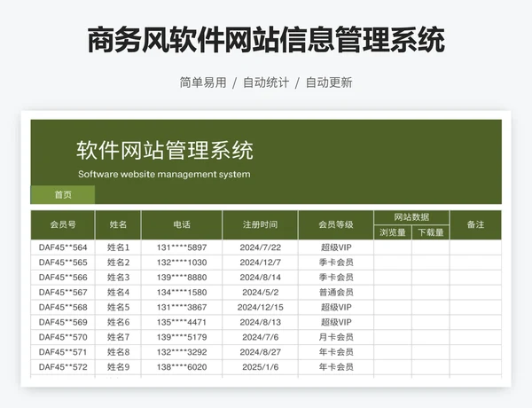Select name cell 姓名9

coord(118,367)
